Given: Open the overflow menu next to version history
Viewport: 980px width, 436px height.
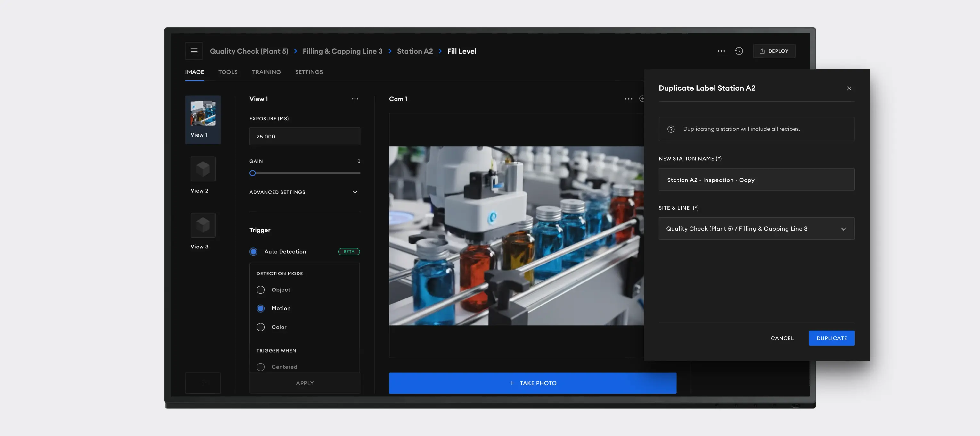Looking at the screenshot, I should click(x=721, y=51).
